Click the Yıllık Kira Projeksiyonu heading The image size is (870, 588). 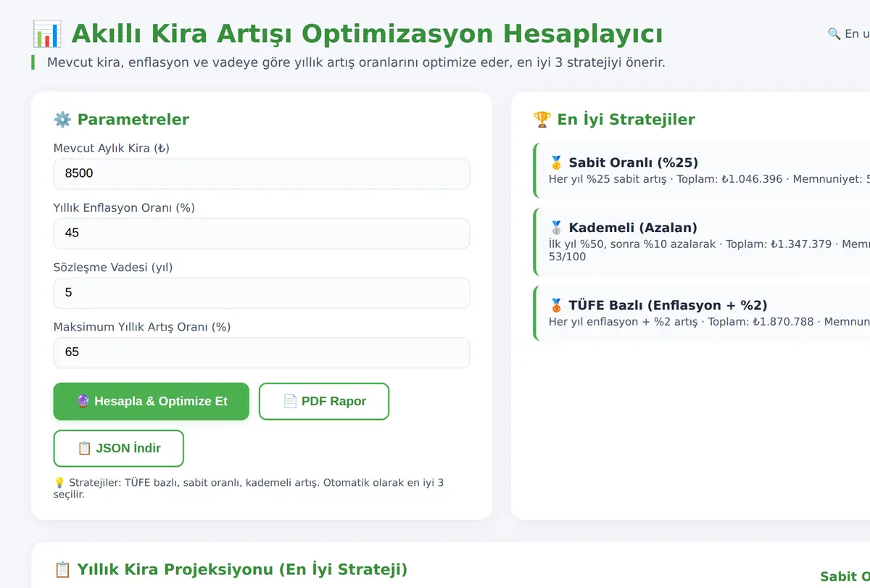[x=231, y=569]
